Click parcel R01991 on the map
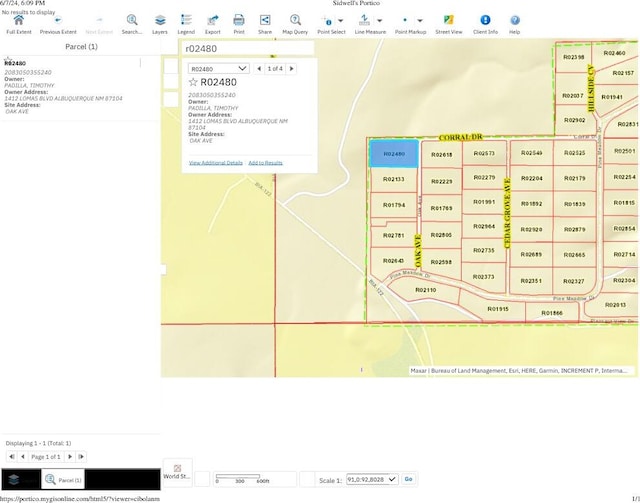This screenshot has width=640, height=503. (x=484, y=202)
